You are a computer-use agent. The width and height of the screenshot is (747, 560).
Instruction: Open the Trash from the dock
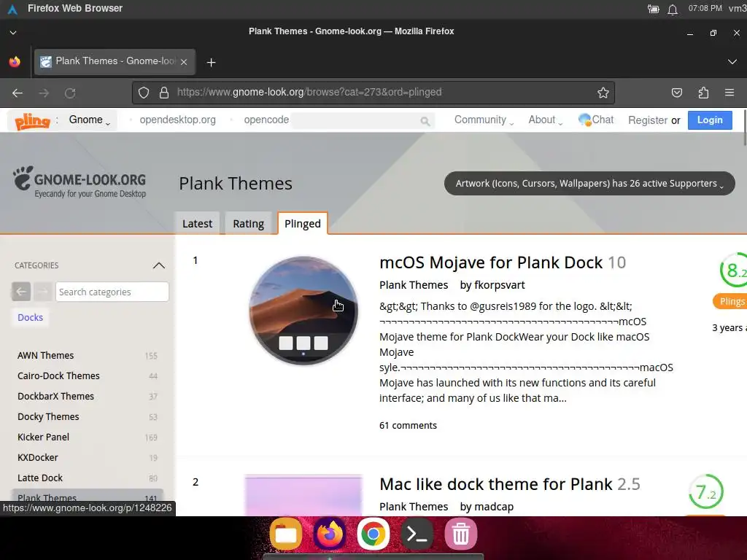click(x=461, y=534)
